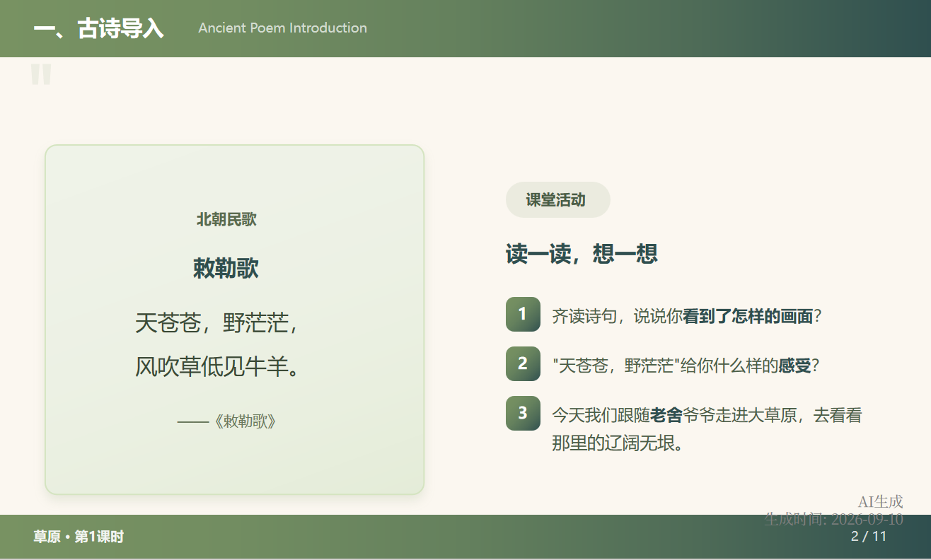This screenshot has width=931, height=560.
Task: Click the poem line '风吹草低见牛羊。'
Action: (218, 367)
